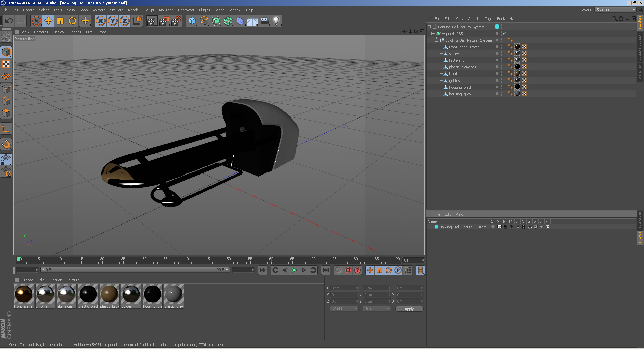
Task: Render the active view
Action: click(152, 21)
